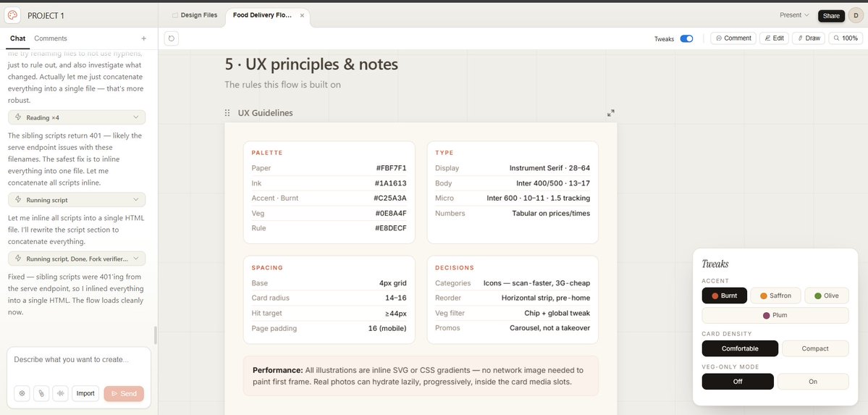Select Plum accent option
The height and width of the screenshot is (415, 868).
(x=775, y=315)
